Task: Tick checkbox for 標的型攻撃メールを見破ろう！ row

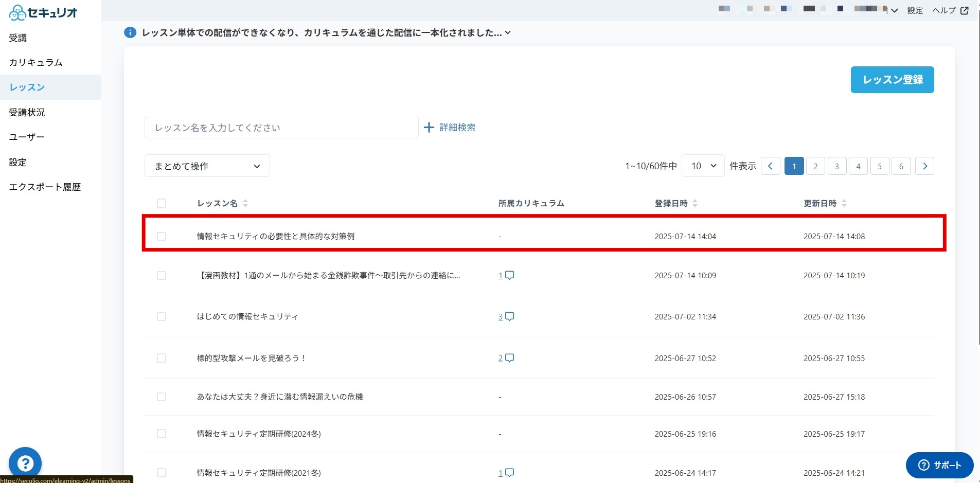Action: coord(162,358)
